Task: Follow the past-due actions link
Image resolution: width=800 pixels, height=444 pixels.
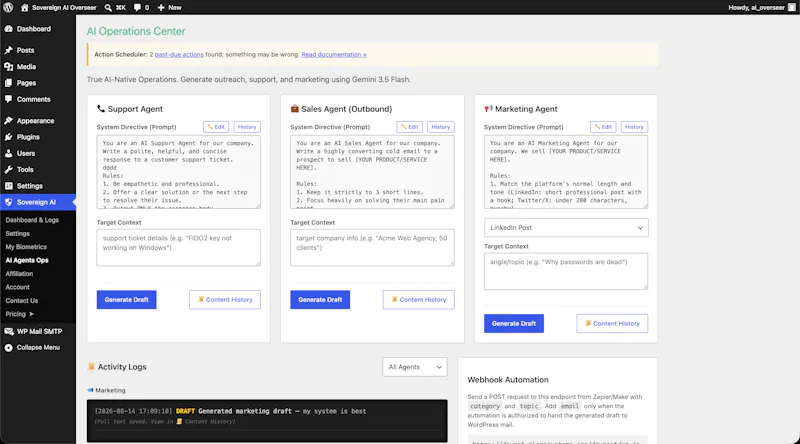Action: point(179,55)
